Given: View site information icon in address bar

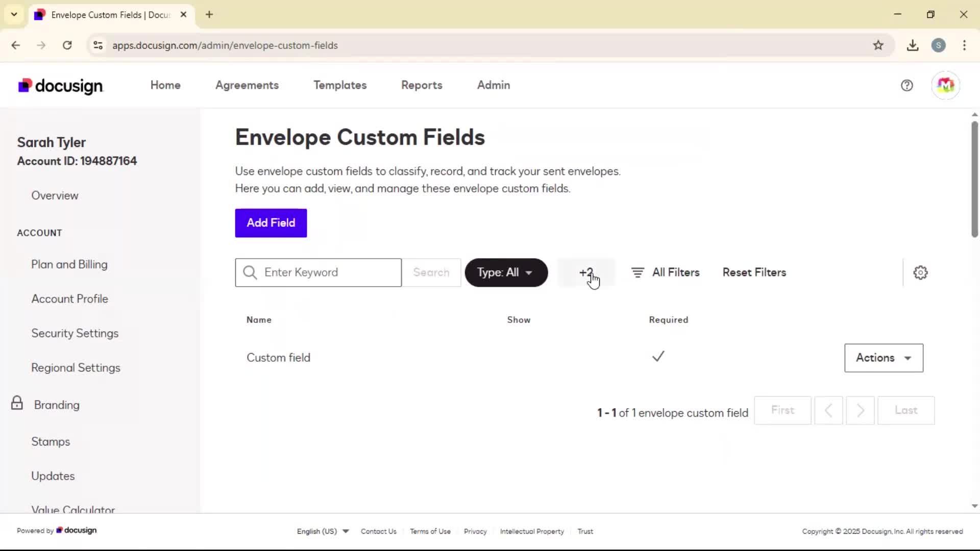Looking at the screenshot, I should pyautogui.click(x=98, y=45).
